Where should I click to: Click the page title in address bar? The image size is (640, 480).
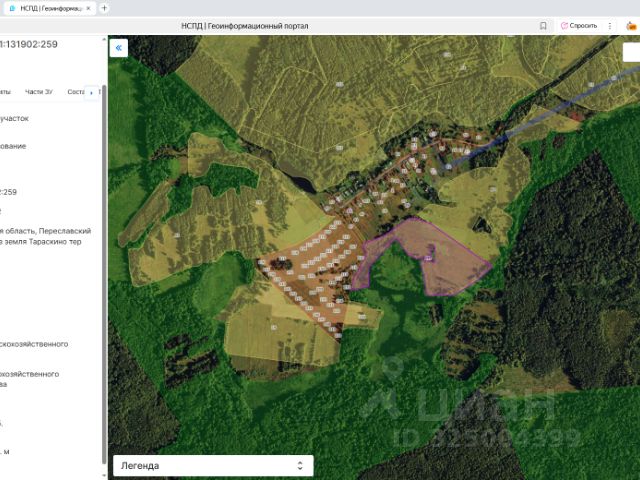(244, 26)
